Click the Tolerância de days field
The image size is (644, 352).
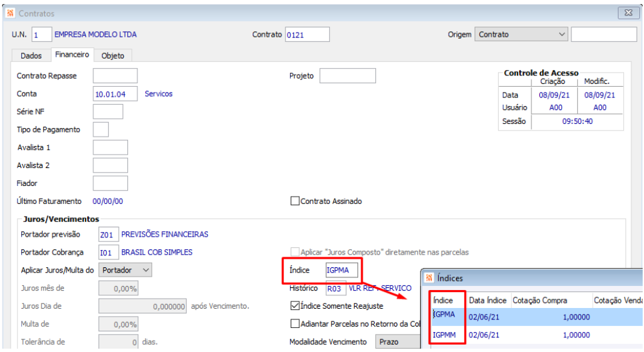point(118,342)
